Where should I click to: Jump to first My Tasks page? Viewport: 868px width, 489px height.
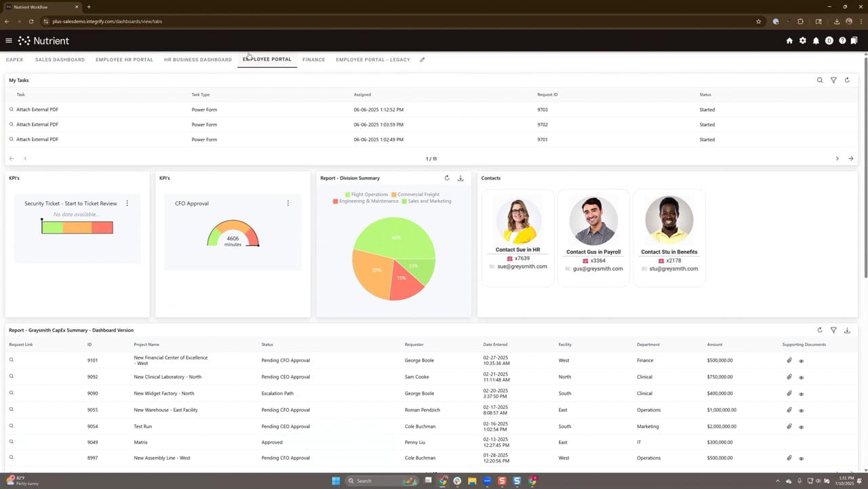click(x=12, y=159)
